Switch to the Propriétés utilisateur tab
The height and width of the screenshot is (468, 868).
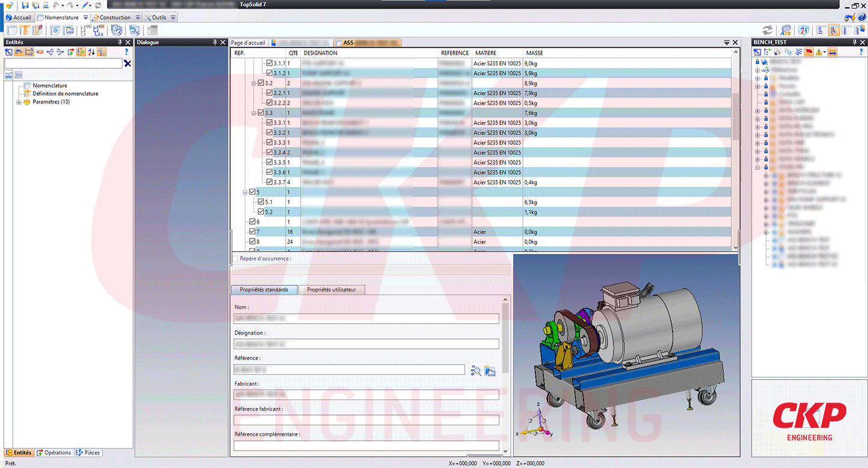click(x=331, y=290)
